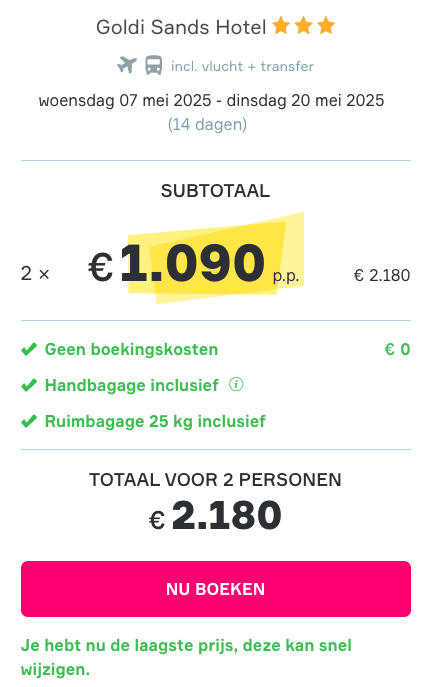Book now with NU BOEKEN button
This screenshot has width=429, height=687.
[216, 589]
